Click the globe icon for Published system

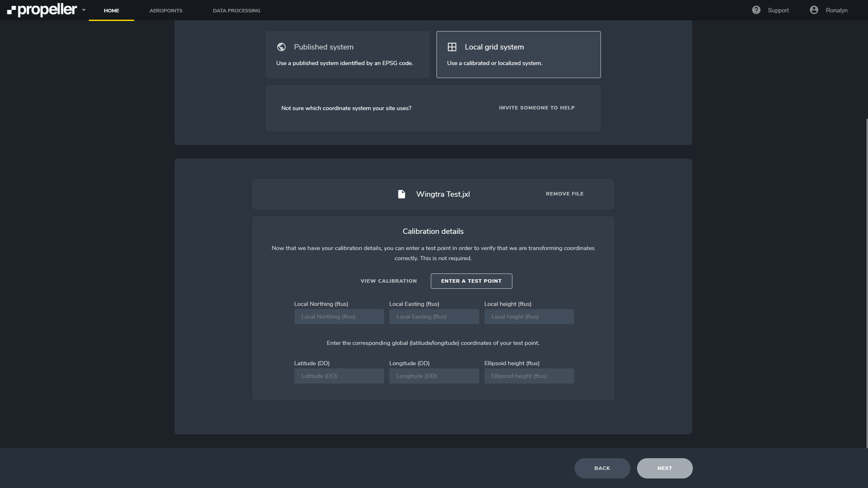tap(281, 47)
